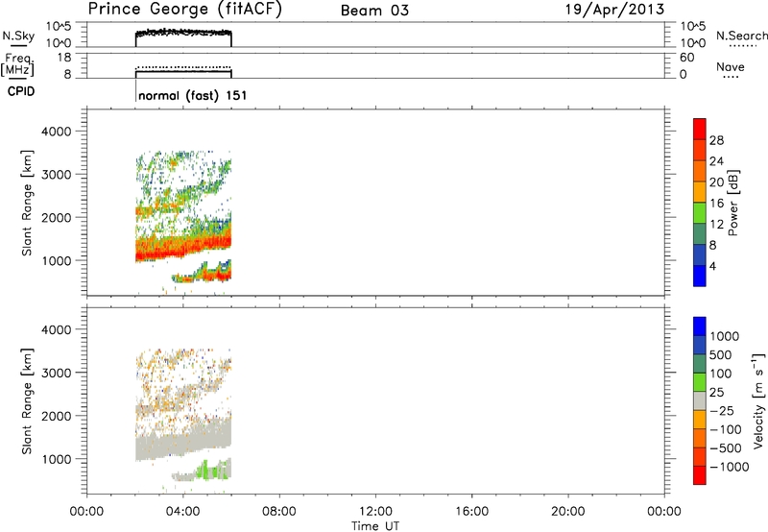This screenshot has width=768, height=532.
Task: Click the '1000' velocity colorbar label
Action: coord(725,336)
